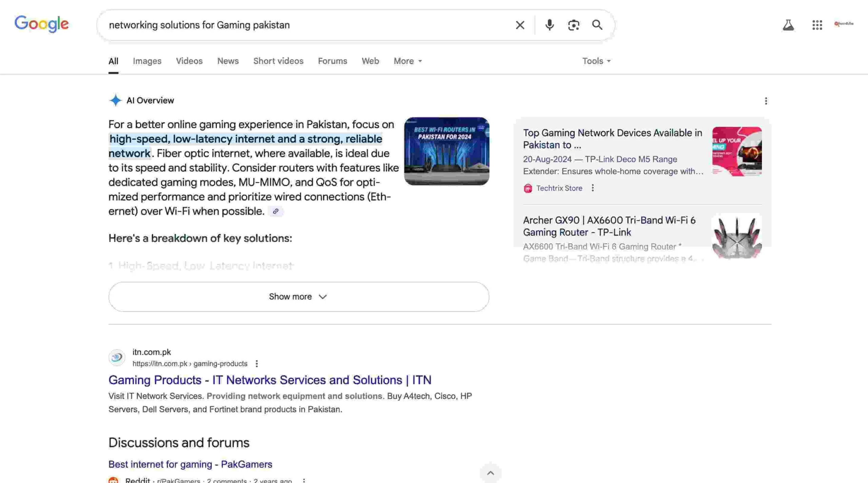Click the AI Overview sparkle icon

pyautogui.click(x=116, y=100)
